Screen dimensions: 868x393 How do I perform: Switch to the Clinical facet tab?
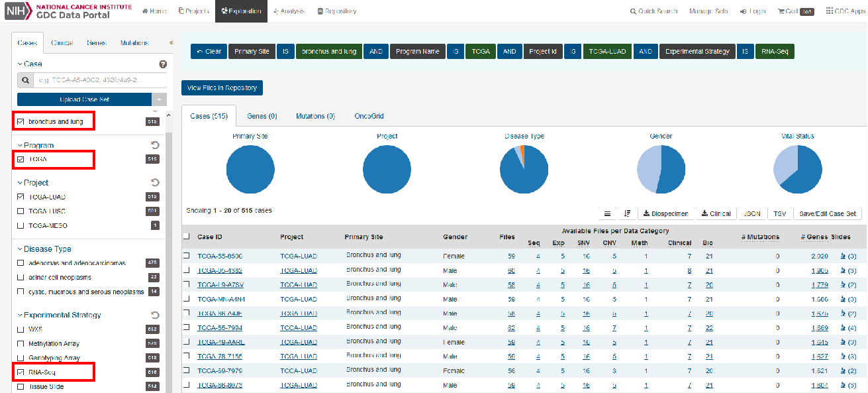62,43
